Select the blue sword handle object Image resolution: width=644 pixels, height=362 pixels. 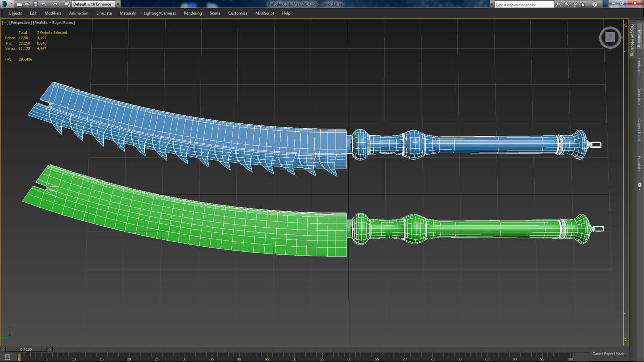[x=473, y=145]
